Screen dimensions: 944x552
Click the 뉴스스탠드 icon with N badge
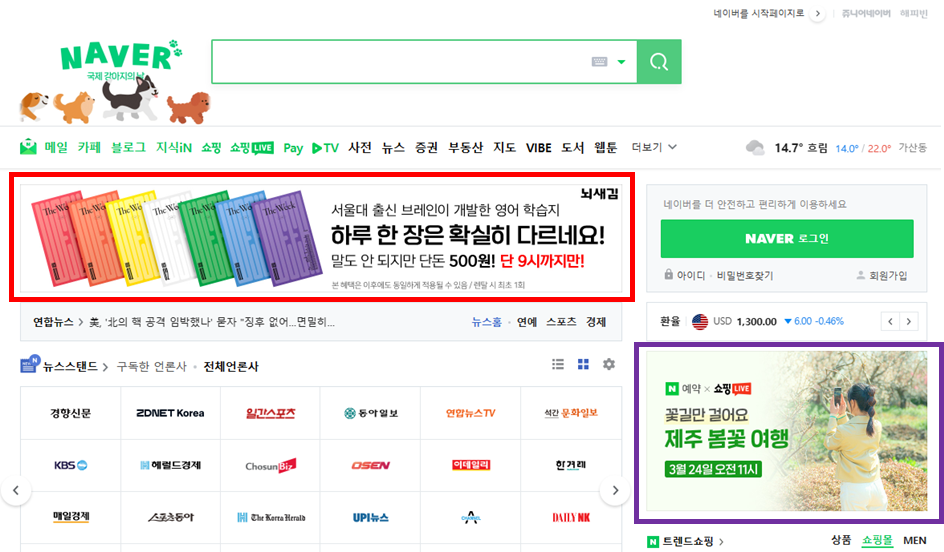click(30, 364)
